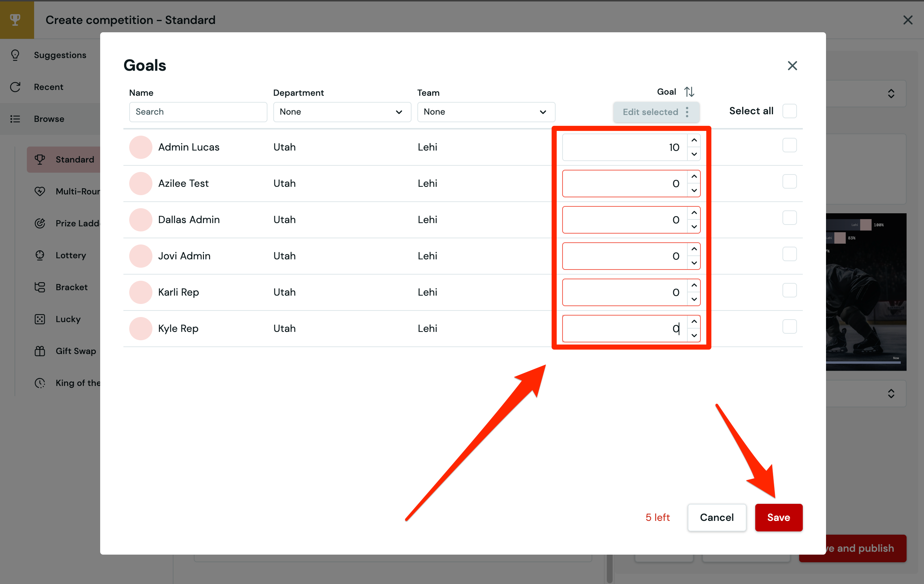Select the Standard trophy competition icon
The image size is (924, 584).
click(x=40, y=159)
